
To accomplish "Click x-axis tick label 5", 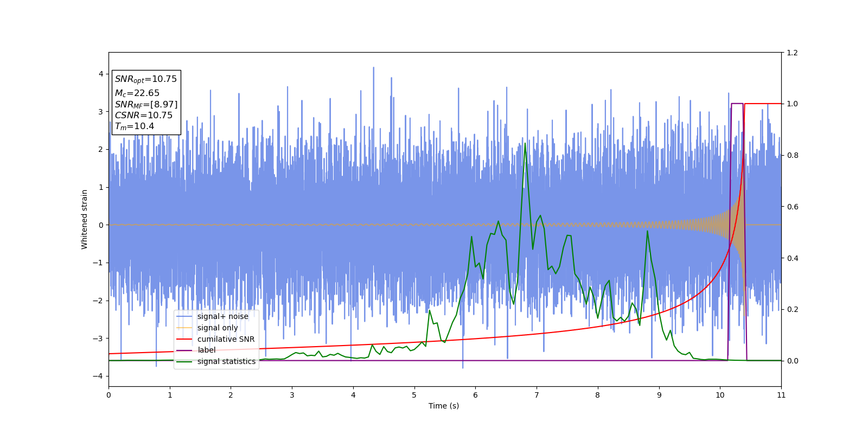I will pyautogui.click(x=414, y=395).
